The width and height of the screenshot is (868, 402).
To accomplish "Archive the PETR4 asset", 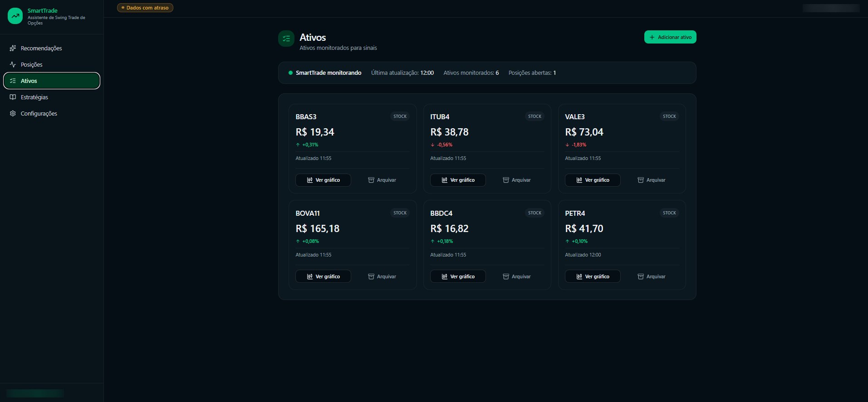I will pyautogui.click(x=652, y=276).
